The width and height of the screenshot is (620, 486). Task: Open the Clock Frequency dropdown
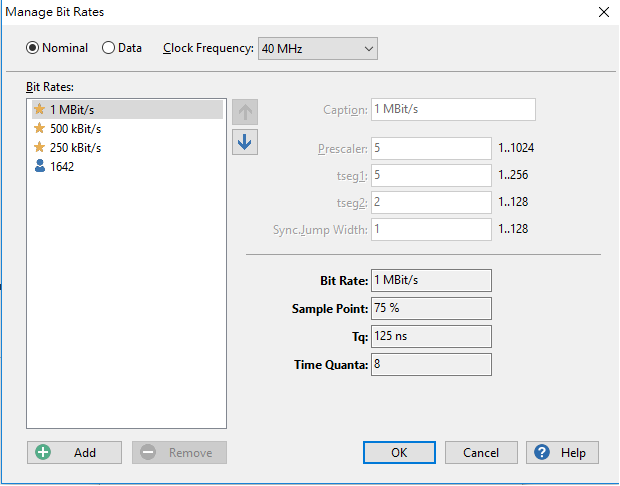318,49
